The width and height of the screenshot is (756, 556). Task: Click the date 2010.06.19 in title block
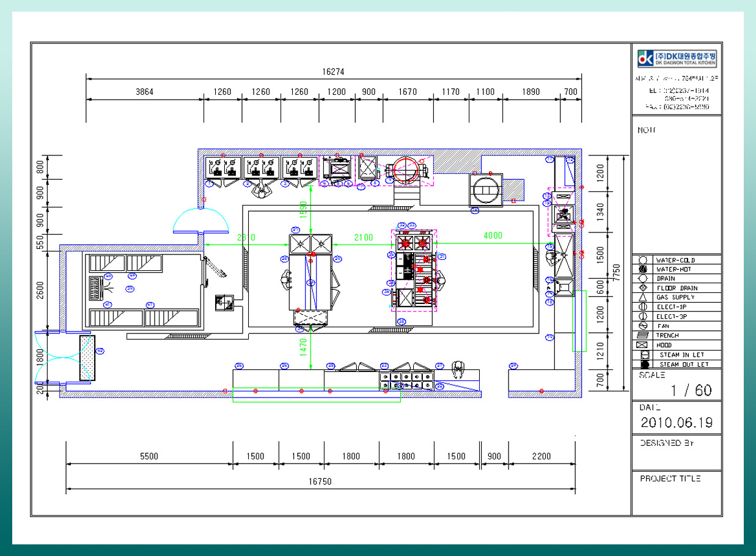point(677,423)
